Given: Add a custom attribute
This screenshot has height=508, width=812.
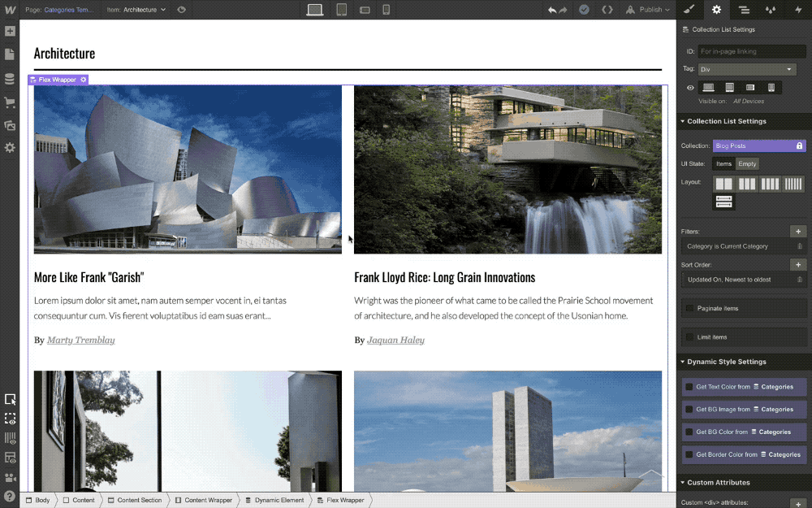Looking at the screenshot, I should pyautogui.click(x=798, y=503).
